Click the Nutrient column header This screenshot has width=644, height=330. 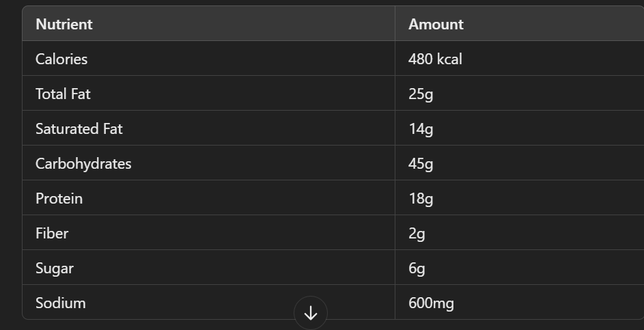pos(64,25)
